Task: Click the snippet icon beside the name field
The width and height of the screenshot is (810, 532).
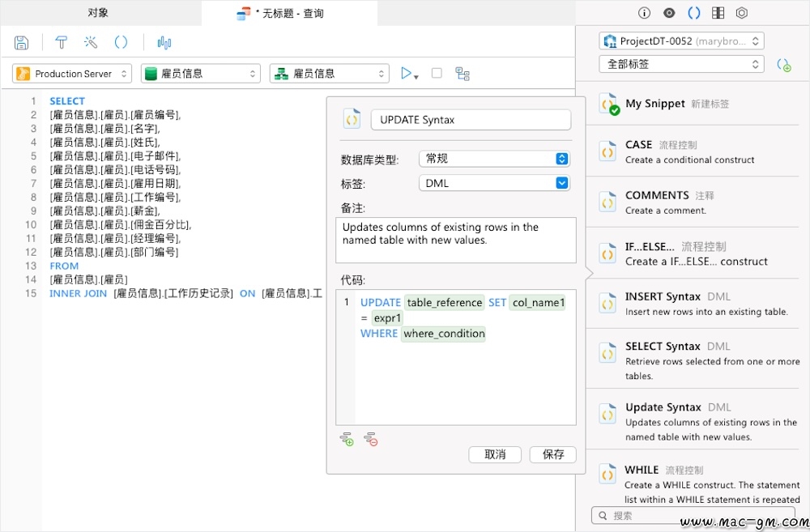Action: (x=352, y=119)
